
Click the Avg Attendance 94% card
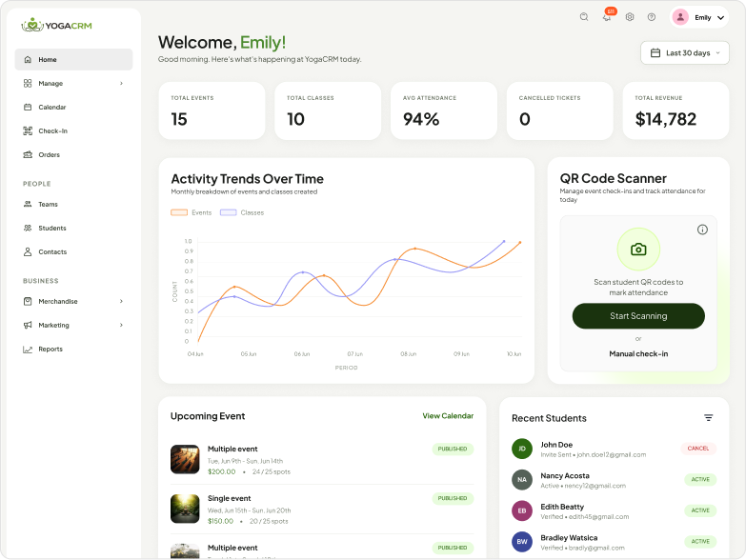[443, 110]
